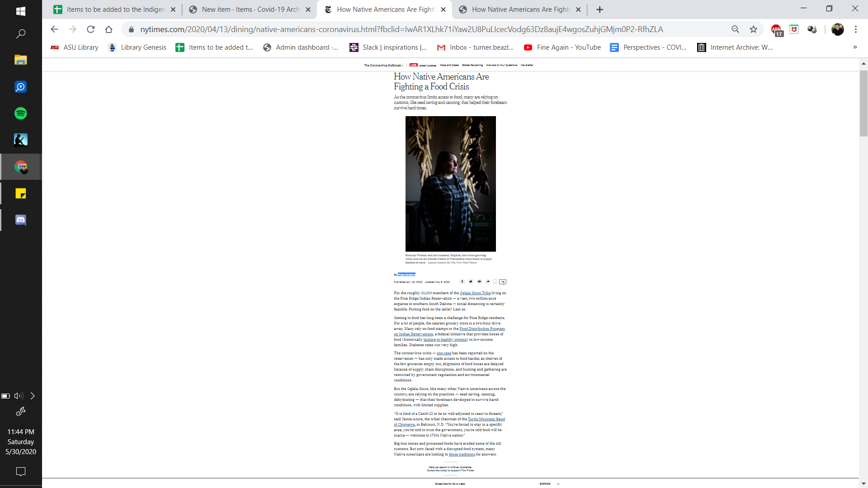Show more hidden bookmarks chevron
The image size is (868, 488).
point(855,47)
